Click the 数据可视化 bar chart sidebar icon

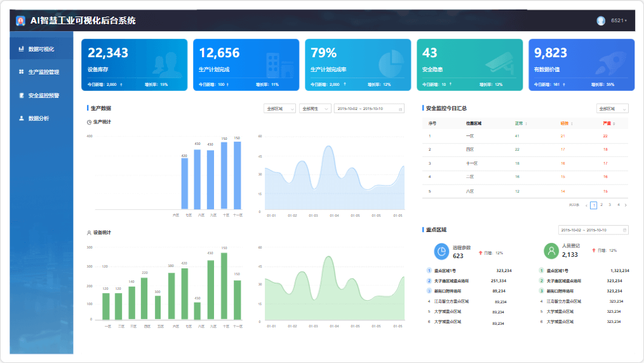tap(22, 49)
